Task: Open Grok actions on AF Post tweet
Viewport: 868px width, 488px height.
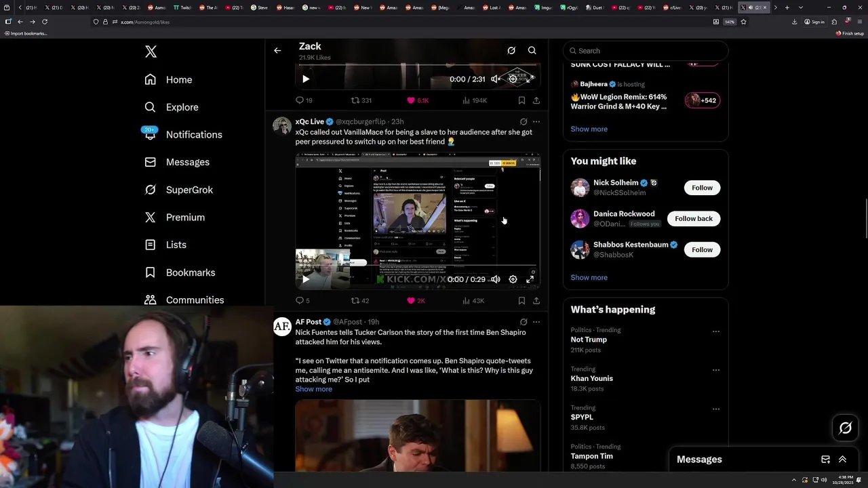Action: pyautogui.click(x=524, y=322)
